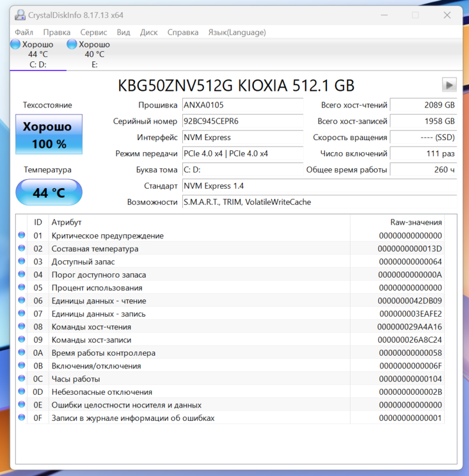469x476 pixels.
Task: Click the Хорошо 100 % health status button
Action: (x=49, y=135)
